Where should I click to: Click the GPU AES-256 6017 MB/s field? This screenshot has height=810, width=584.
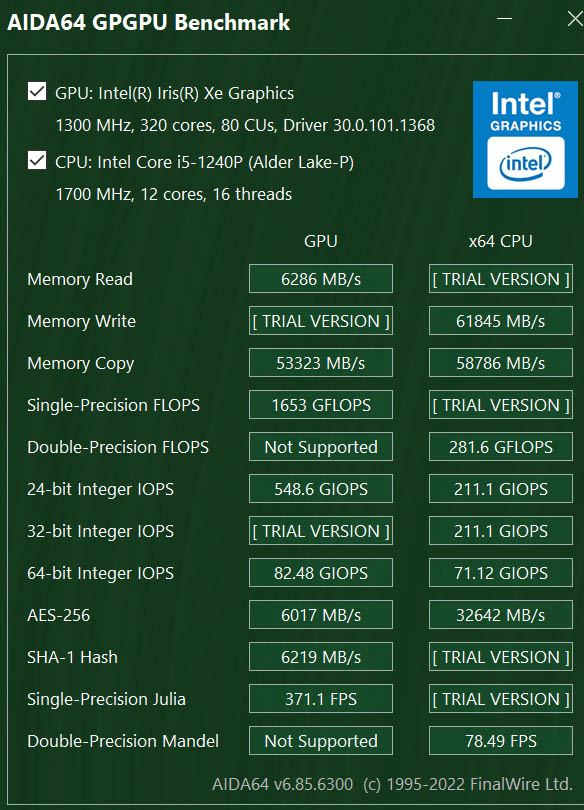[x=321, y=615]
